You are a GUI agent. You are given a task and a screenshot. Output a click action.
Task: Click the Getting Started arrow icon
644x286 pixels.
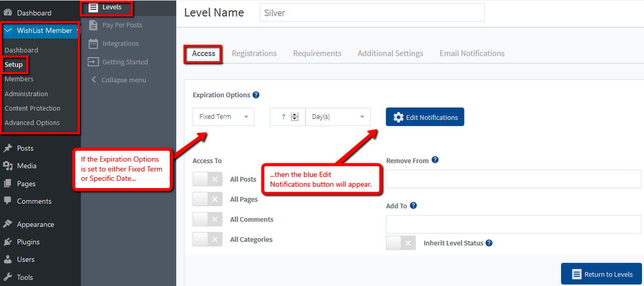(x=93, y=62)
